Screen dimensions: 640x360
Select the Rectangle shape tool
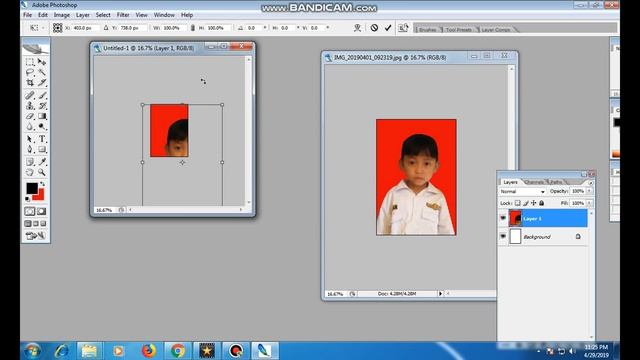42,149
